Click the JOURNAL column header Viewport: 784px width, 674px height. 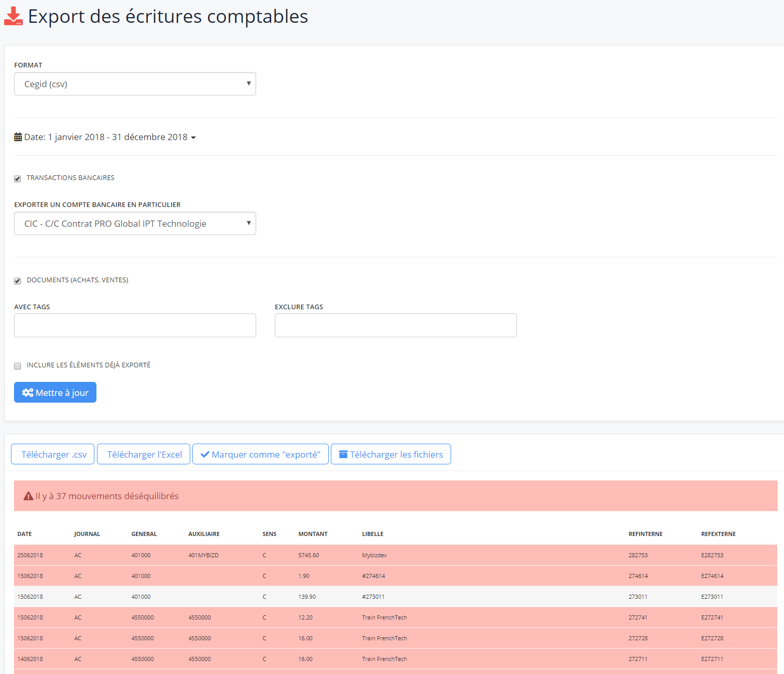pyautogui.click(x=87, y=534)
